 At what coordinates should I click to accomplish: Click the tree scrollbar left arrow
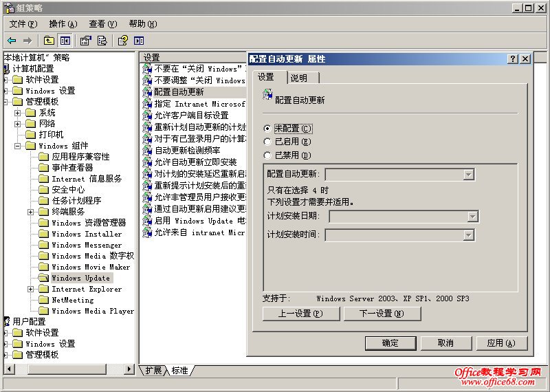(9, 369)
